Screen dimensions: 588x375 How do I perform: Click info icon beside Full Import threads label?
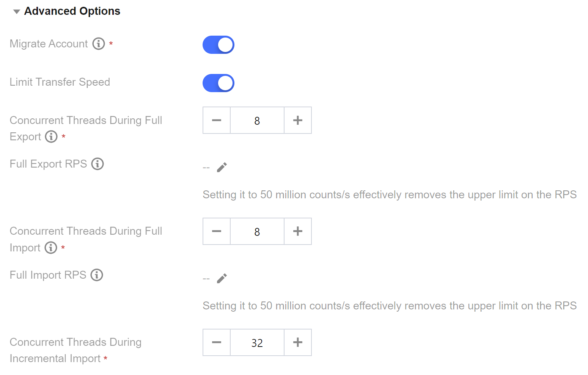pyautogui.click(x=51, y=248)
